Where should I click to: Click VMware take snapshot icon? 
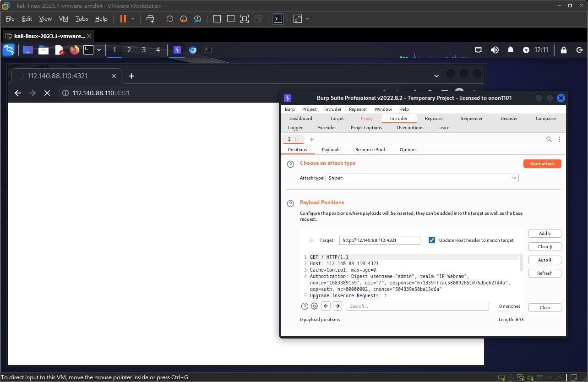[169, 19]
